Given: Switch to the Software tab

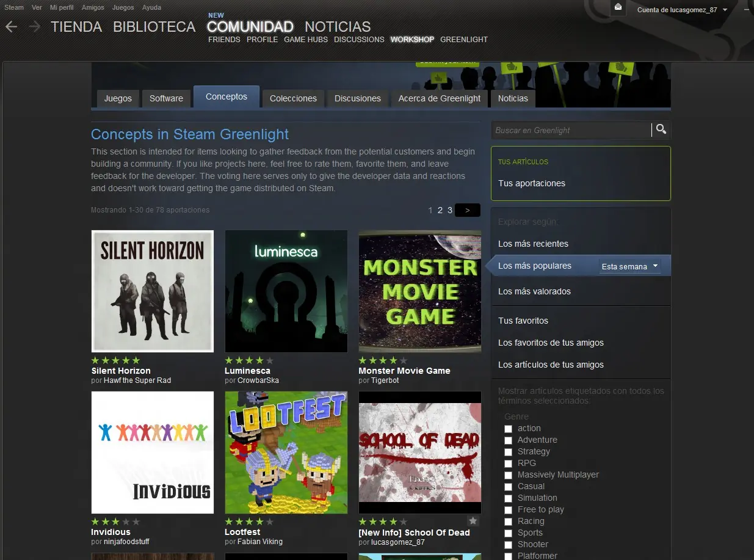Looking at the screenshot, I should point(166,98).
